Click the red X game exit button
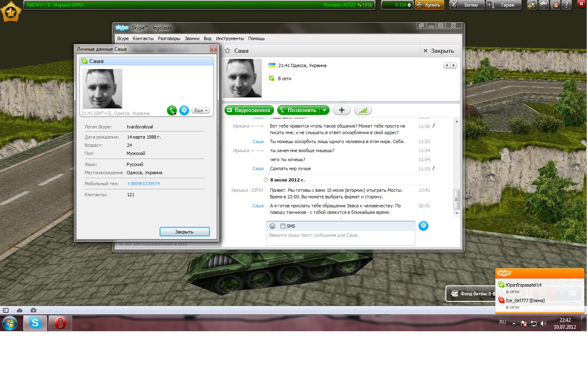 pyautogui.click(x=581, y=4)
